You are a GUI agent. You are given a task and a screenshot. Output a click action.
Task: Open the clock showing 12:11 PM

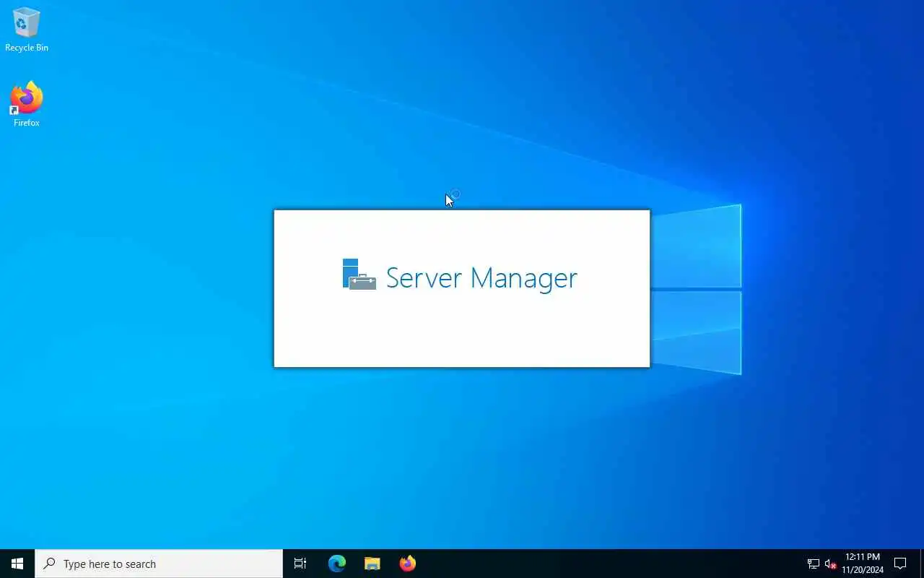[x=863, y=564]
